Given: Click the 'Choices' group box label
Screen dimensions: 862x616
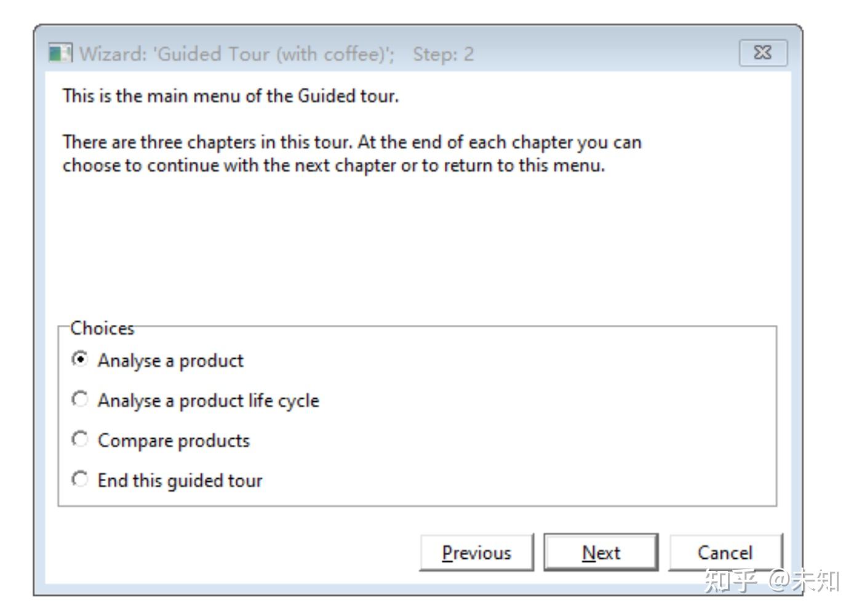Looking at the screenshot, I should [102, 328].
